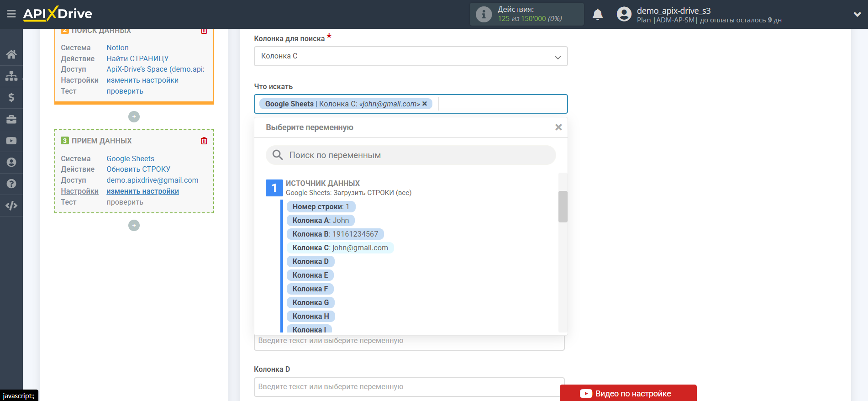Viewport: 868px width, 401px height.
Task: Select variable Колонка B: 19161234567
Action: [335, 234]
